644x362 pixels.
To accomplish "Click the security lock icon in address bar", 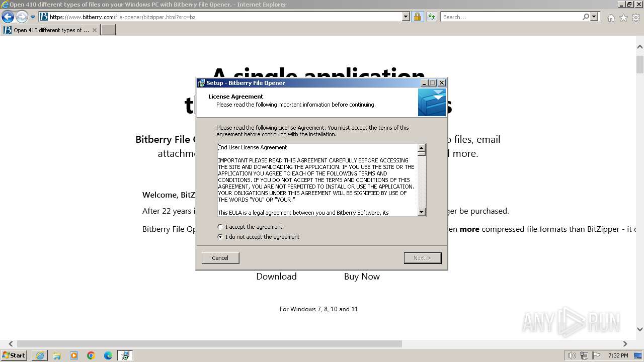I will click(x=417, y=17).
